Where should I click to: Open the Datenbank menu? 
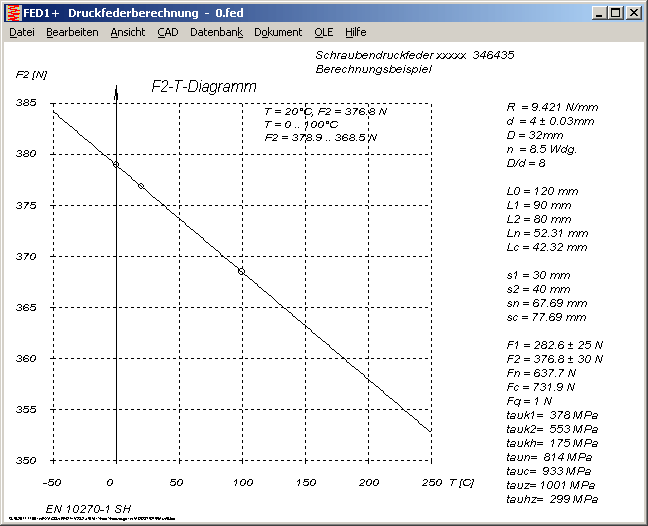216,32
